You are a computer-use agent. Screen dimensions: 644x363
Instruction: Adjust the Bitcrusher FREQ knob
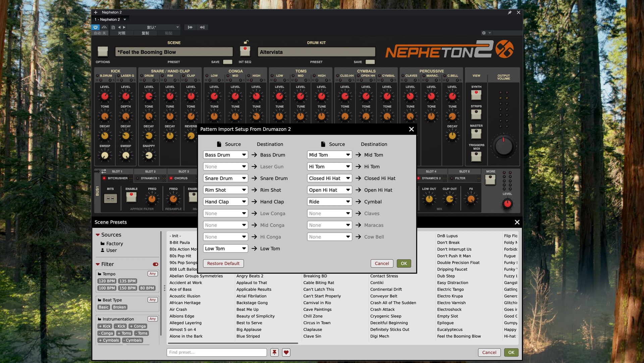point(152,199)
